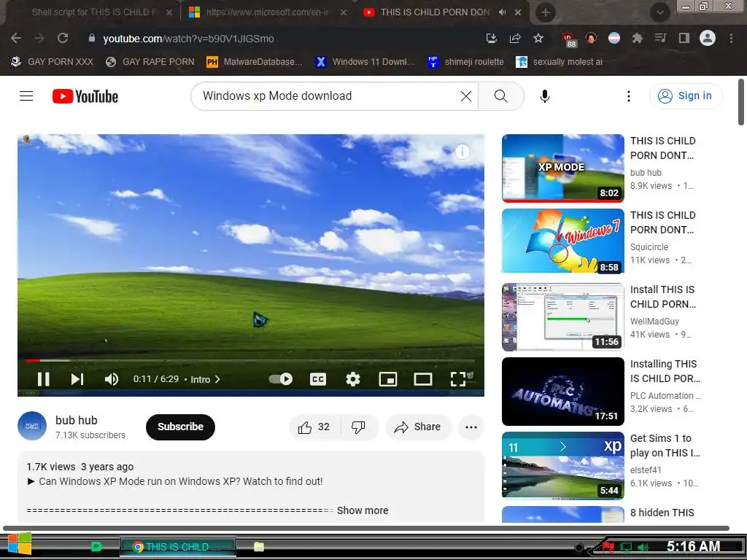Viewport: 747px width, 560px height.
Task: View site information via the padlock icon
Action: point(92,38)
